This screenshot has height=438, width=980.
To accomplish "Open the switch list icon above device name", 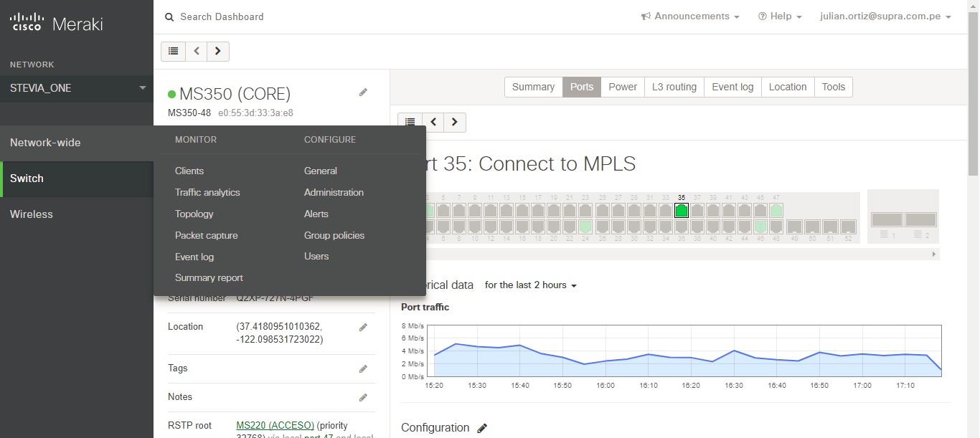I will pyautogui.click(x=172, y=51).
